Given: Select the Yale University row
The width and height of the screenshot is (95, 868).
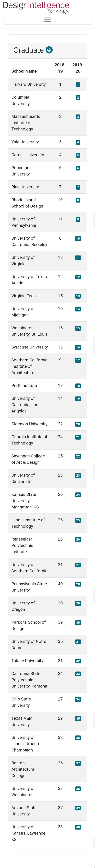Looking at the screenshot, I should point(47,142).
